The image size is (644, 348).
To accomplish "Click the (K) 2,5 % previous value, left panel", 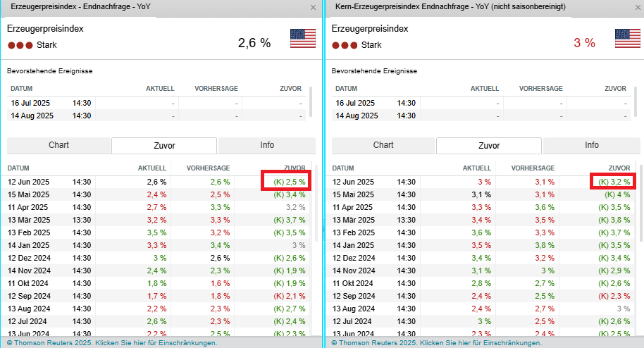I will tap(290, 182).
